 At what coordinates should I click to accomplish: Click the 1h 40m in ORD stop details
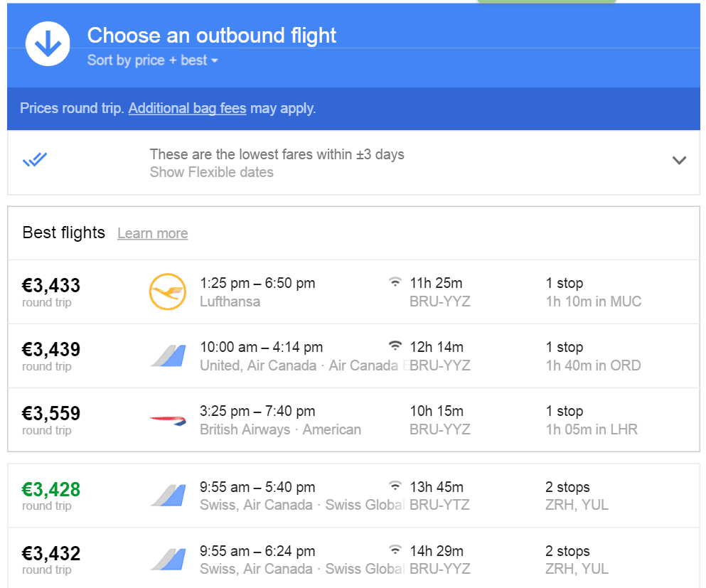coord(593,365)
